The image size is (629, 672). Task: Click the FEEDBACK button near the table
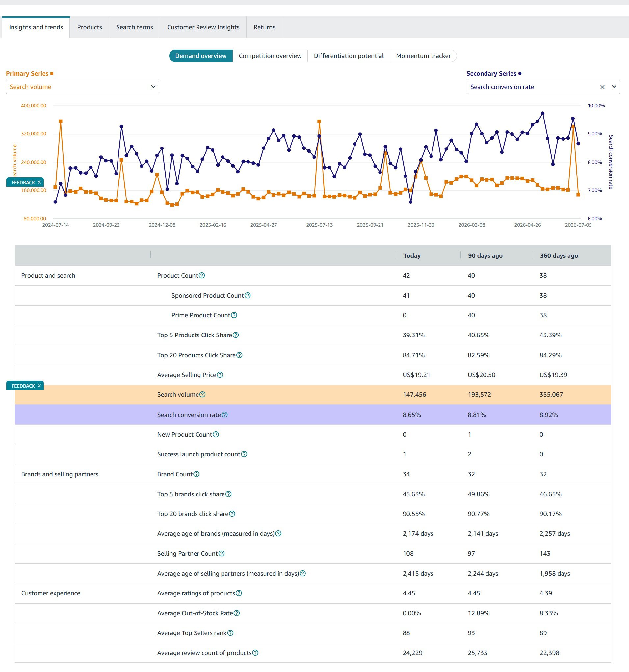coord(23,386)
